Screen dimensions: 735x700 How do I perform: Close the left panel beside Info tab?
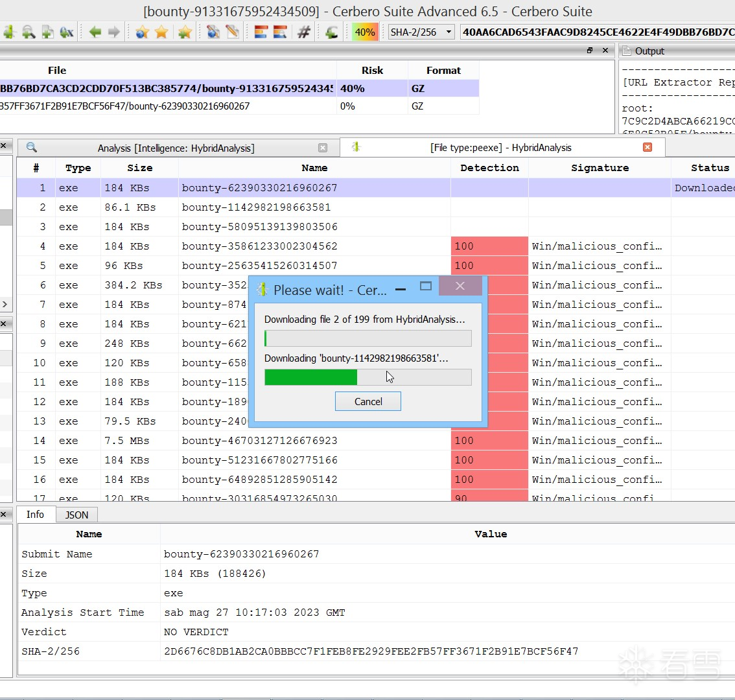click(3, 515)
